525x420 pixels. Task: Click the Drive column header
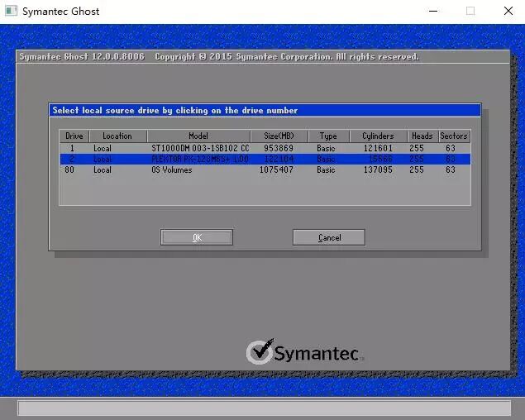pyautogui.click(x=74, y=136)
